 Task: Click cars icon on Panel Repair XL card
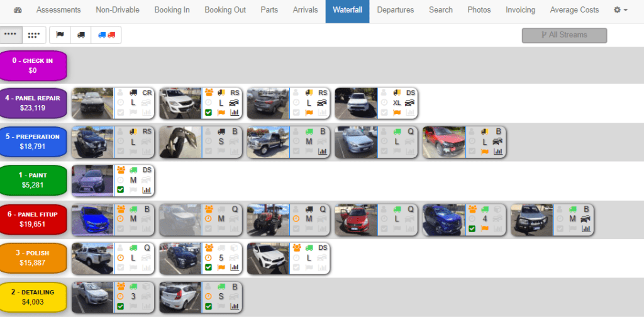[x=410, y=103]
